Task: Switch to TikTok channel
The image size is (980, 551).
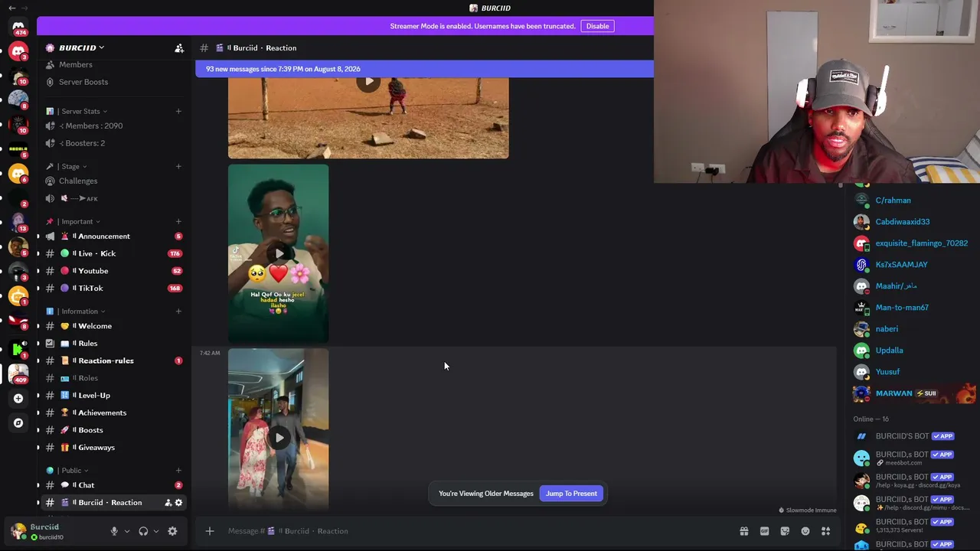Action: coord(113,289)
